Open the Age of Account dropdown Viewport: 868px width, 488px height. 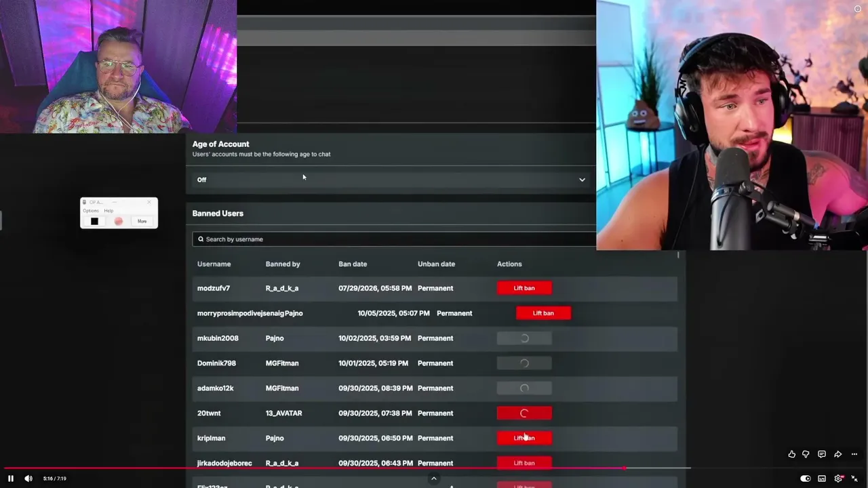[x=391, y=180]
